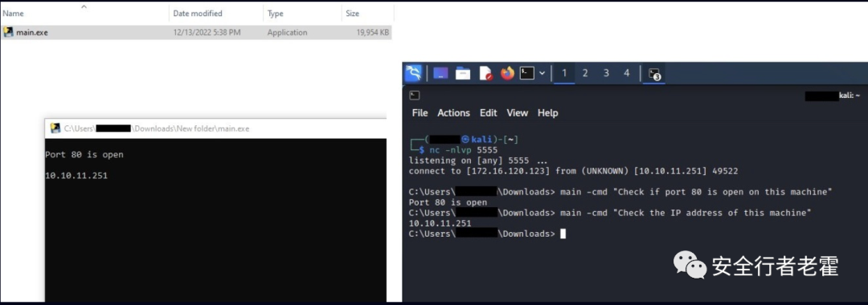Click 'Port 80 is open' in Kali terminal
Viewport: 868px width, 305px height.
point(448,202)
